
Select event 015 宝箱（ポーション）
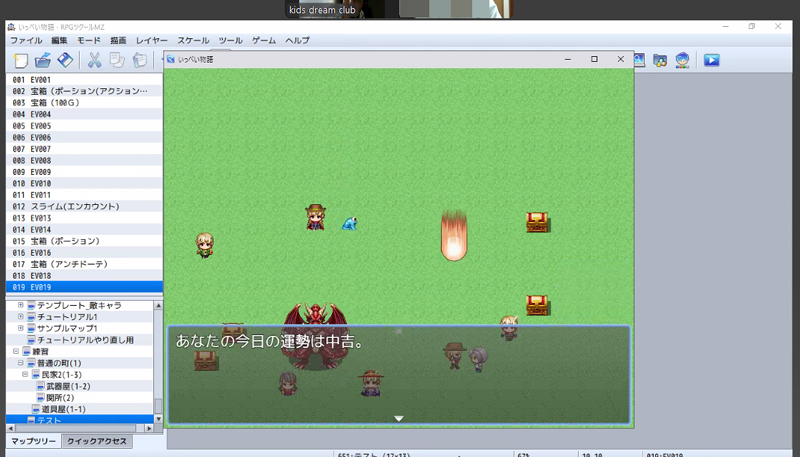pyautogui.click(x=84, y=241)
